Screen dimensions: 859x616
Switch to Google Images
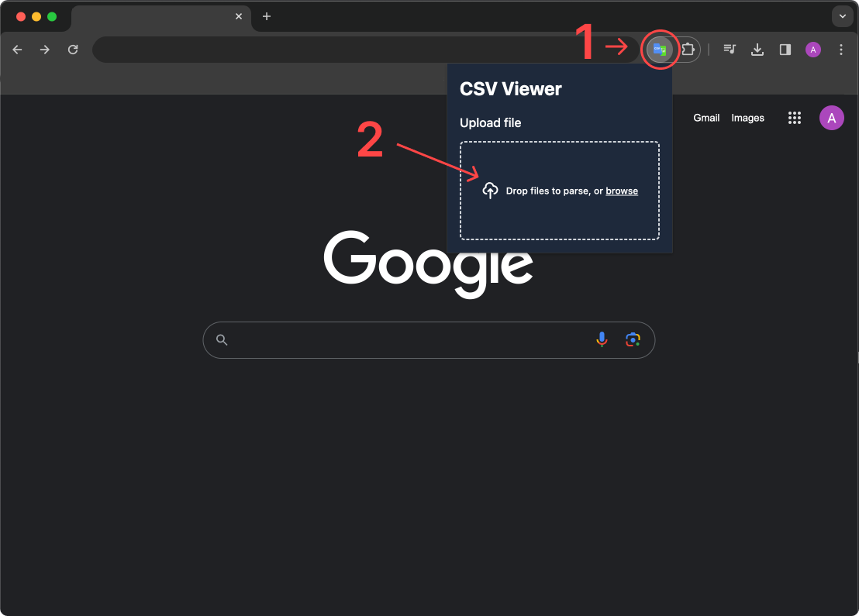(x=747, y=118)
